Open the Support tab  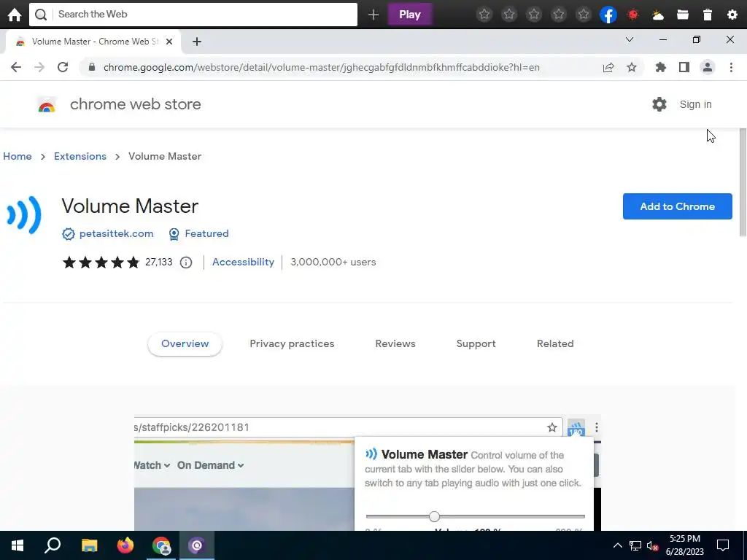(x=476, y=344)
